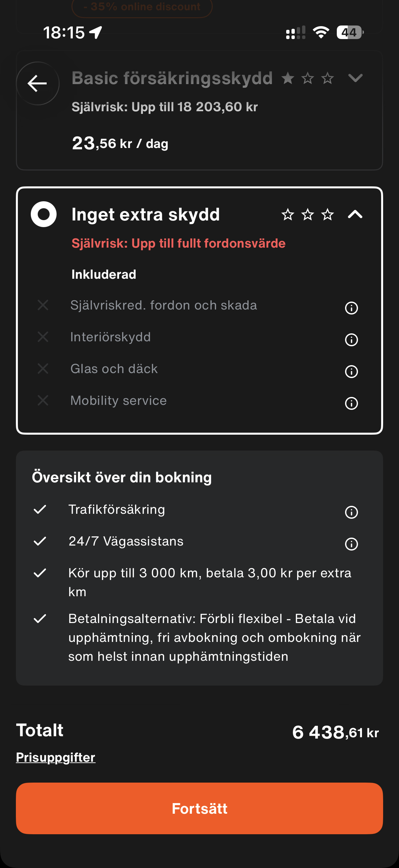The width and height of the screenshot is (399, 868).
Task: Open Trafikförsäkring info icon
Action: [x=351, y=512]
